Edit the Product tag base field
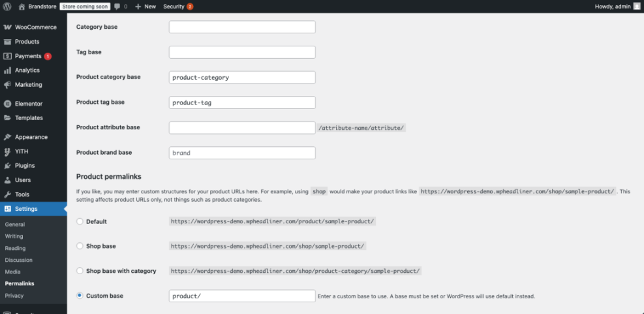The height and width of the screenshot is (314, 644). 242,102
